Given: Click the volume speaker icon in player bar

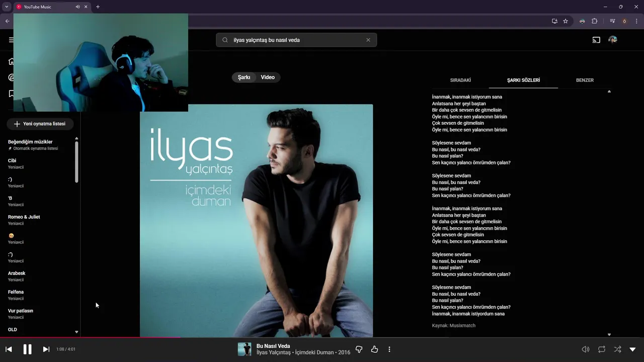Looking at the screenshot, I should pos(586,349).
